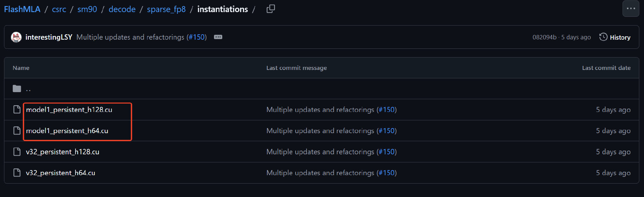Screen dimensions: 644x197
Task: Expand commit message with the ellipsis button
Action: [218, 37]
